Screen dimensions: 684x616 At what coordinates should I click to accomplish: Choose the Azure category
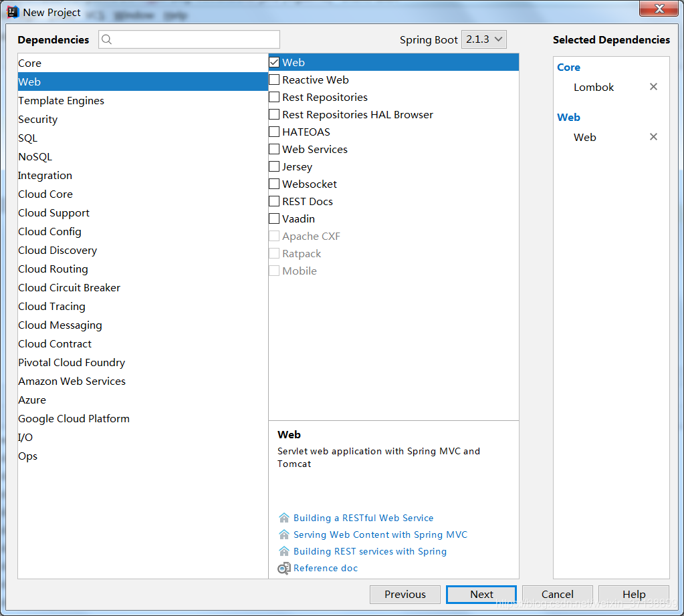point(142,400)
